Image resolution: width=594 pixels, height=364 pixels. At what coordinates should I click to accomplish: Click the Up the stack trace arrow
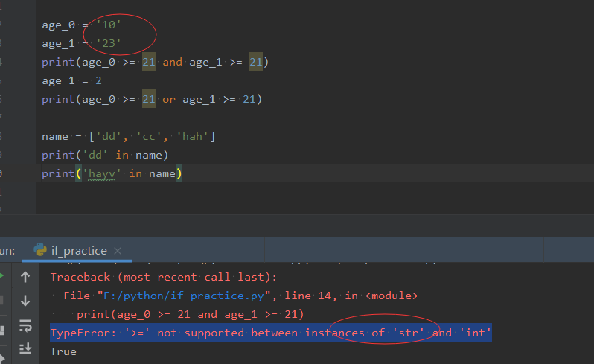25,277
